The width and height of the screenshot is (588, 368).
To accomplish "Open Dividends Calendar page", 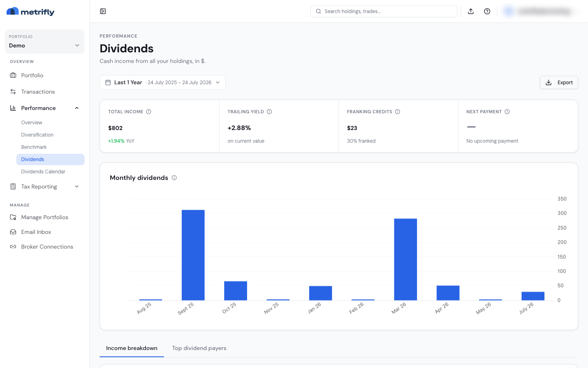I will 50,172.
